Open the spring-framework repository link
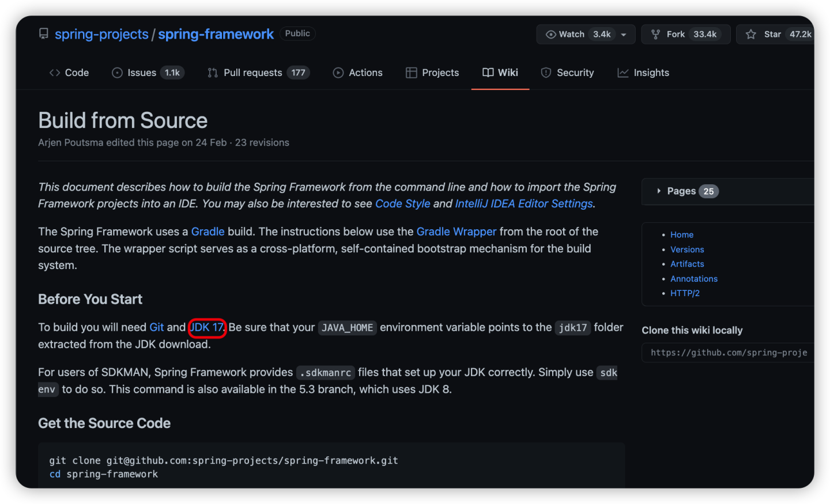The width and height of the screenshot is (830, 504). [x=216, y=34]
